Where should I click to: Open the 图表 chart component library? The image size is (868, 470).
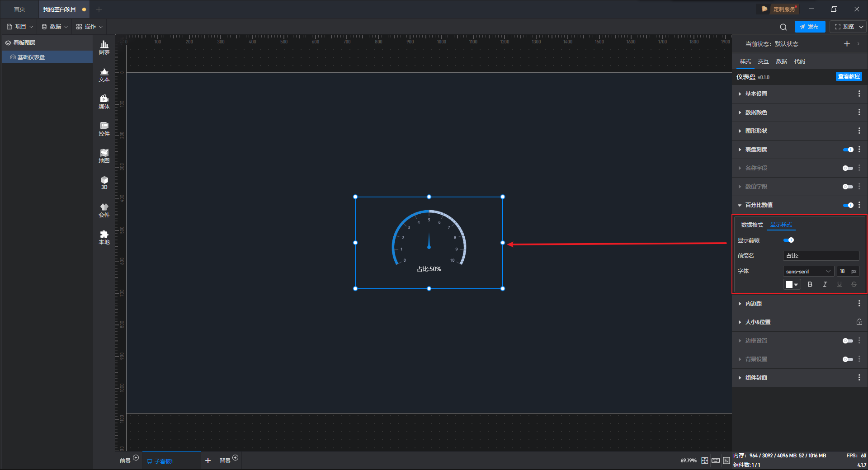[104, 47]
